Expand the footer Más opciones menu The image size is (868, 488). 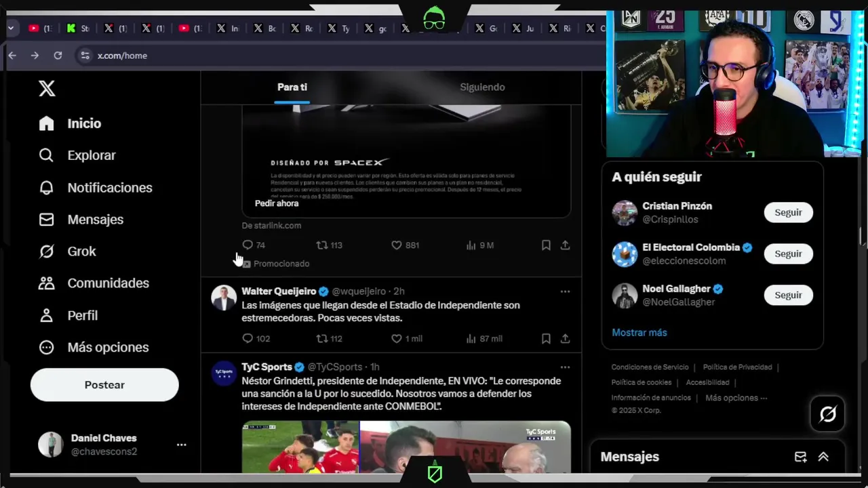736,399
